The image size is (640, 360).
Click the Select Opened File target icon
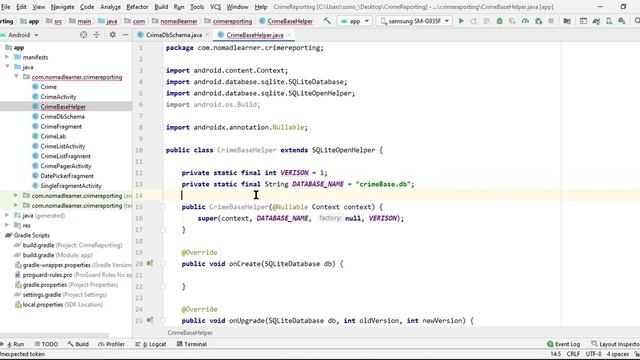[x=84, y=35]
